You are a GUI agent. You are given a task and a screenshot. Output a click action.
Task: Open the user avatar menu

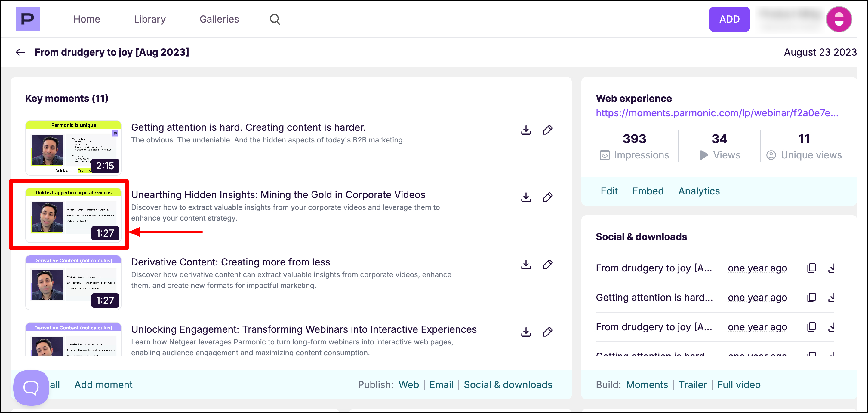[839, 19]
